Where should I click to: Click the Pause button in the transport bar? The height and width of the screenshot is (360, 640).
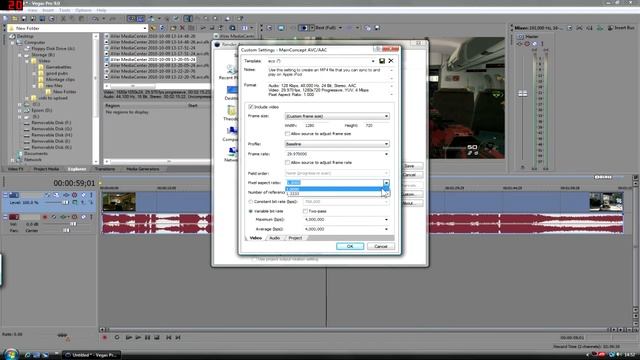pos(147,338)
